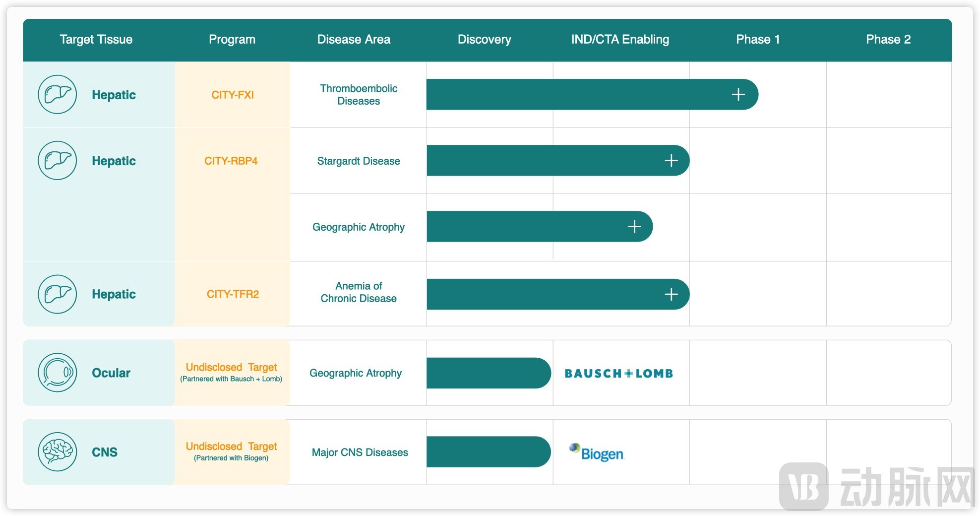The height and width of the screenshot is (516, 980).
Task: Select the Disease Area column header
Action: coord(354,39)
